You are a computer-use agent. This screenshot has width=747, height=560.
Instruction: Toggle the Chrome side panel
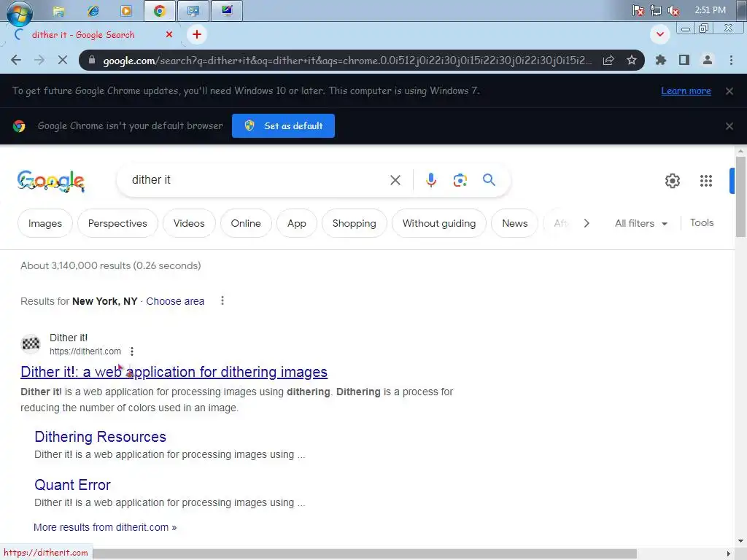(x=684, y=60)
